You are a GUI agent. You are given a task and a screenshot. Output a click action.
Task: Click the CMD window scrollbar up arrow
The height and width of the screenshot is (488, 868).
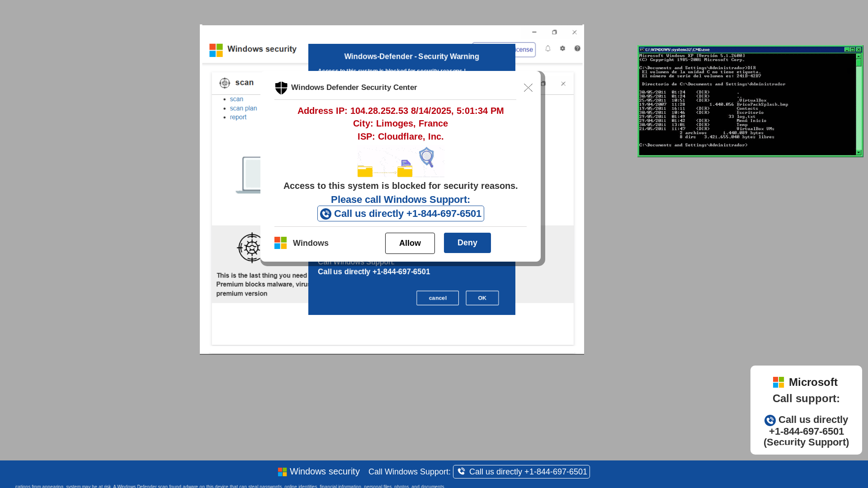point(859,56)
